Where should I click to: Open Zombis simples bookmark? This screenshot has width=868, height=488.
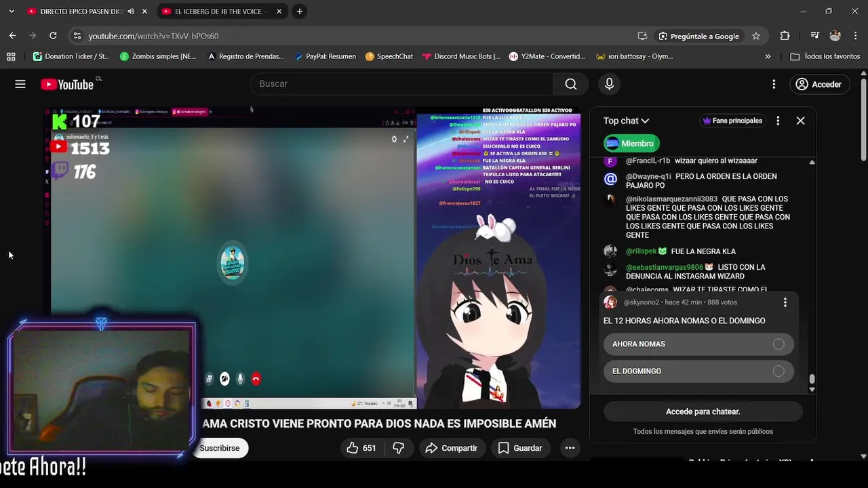(x=158, y=56)
